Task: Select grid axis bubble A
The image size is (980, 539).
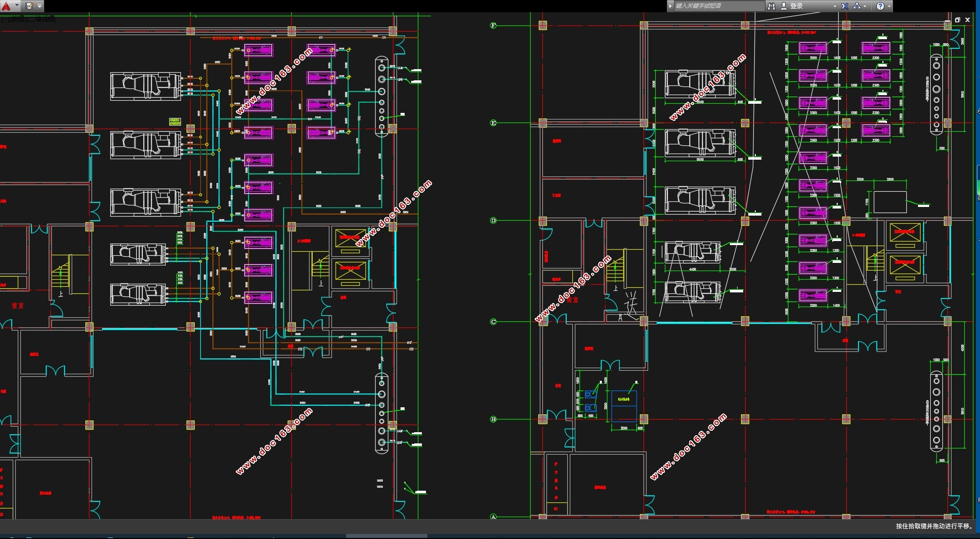Action: [x=493, y=517]
